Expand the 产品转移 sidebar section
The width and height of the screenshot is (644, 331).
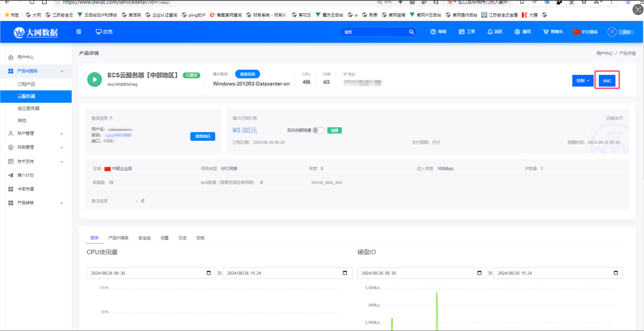click(36, 203)
